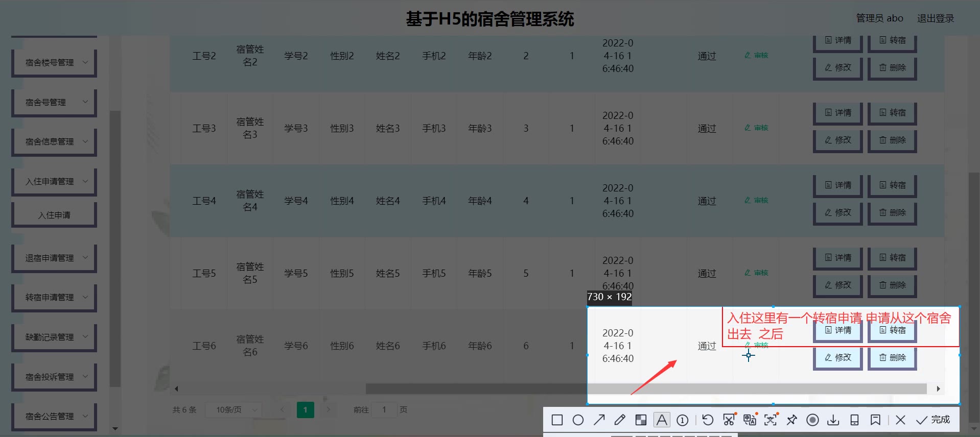980x437 pixels.
Task: Click 修改 button in 工号3 row
Action: click(838, 140)
